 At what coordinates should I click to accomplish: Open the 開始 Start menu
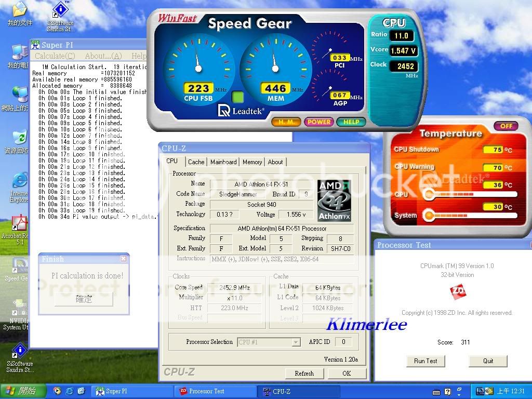point(22,391)
